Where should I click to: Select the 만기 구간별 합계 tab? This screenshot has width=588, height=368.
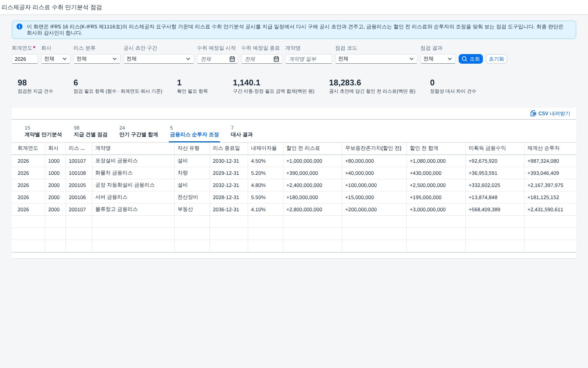[139, 131]
